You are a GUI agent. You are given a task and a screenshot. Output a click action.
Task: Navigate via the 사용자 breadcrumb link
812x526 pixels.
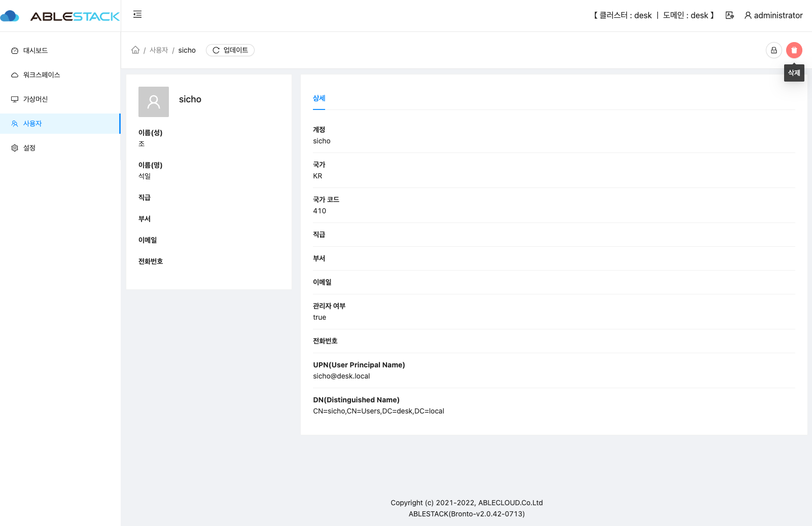point(159,50)
